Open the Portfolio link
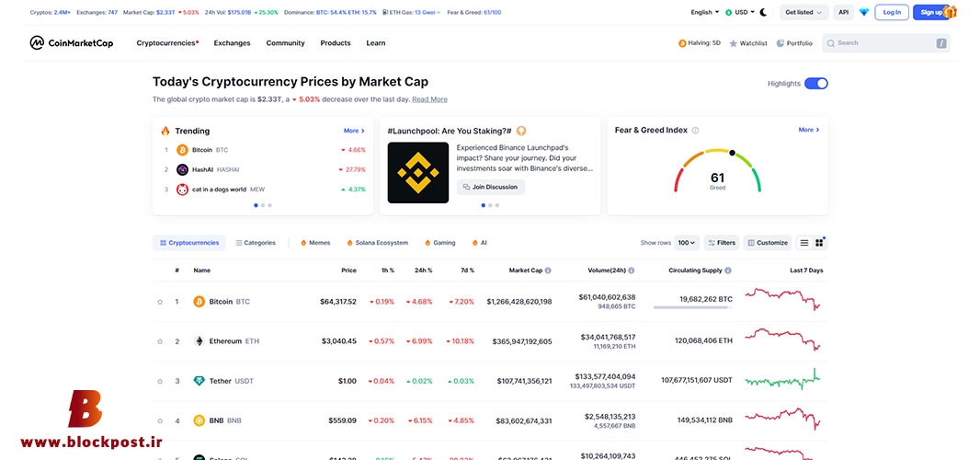The height and width of the screenshot is (460, 980). pyautogui.click(x=794, y=43)
